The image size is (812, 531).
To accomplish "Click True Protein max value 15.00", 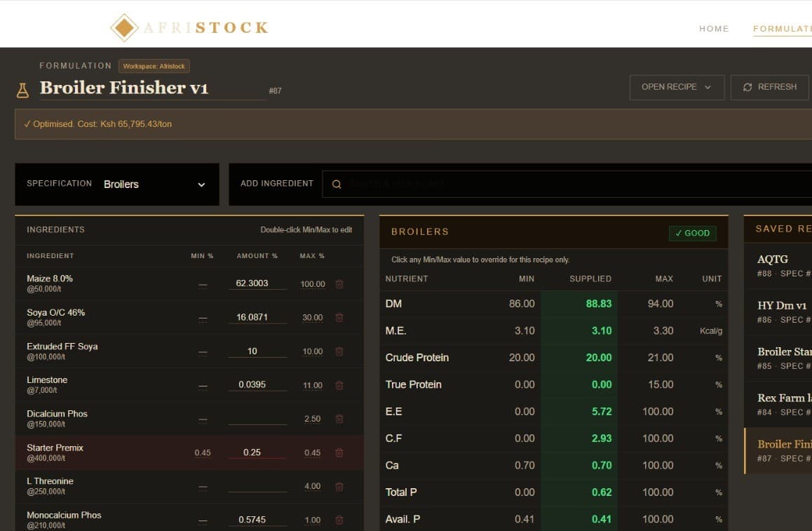I will click(661, 384).
